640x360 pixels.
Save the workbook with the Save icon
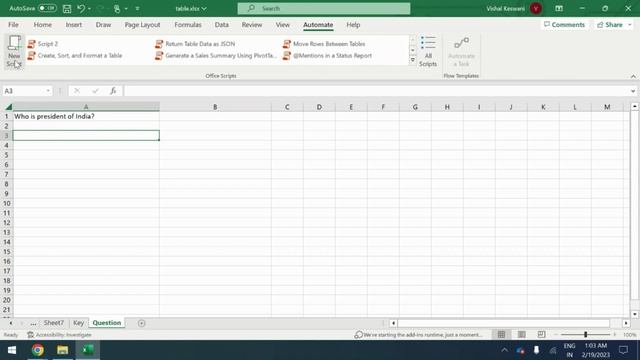[67, 9]
